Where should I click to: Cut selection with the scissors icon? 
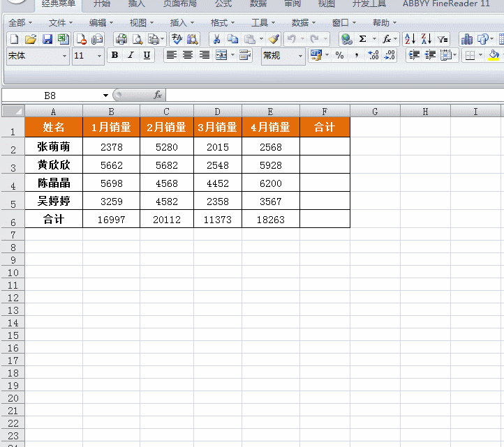pos(216,39)
